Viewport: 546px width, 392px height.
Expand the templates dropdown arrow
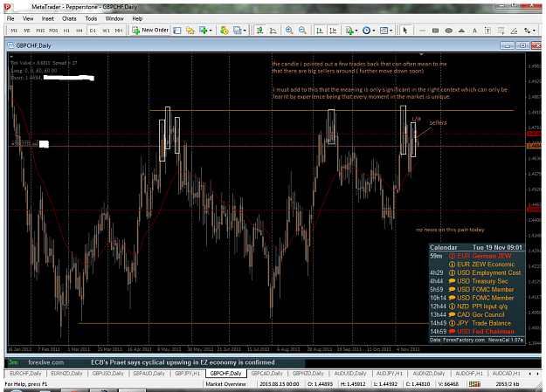pyautogui.click(x=390, y=31)
